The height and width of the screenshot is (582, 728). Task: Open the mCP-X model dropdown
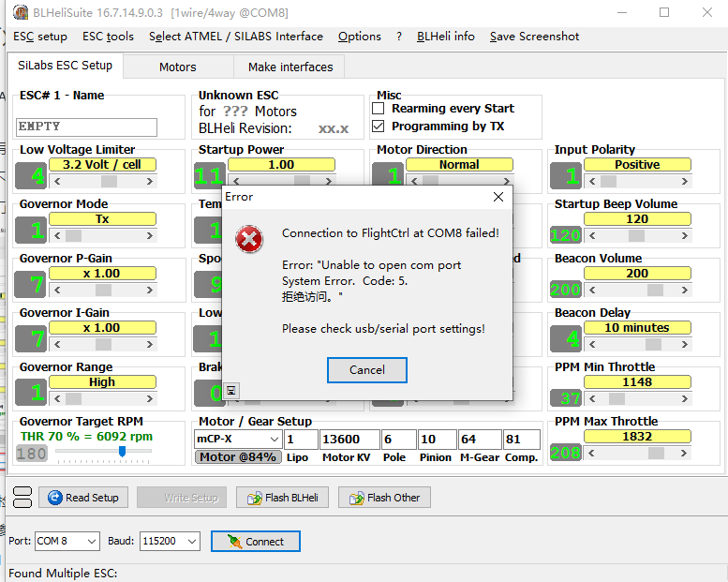275,439
